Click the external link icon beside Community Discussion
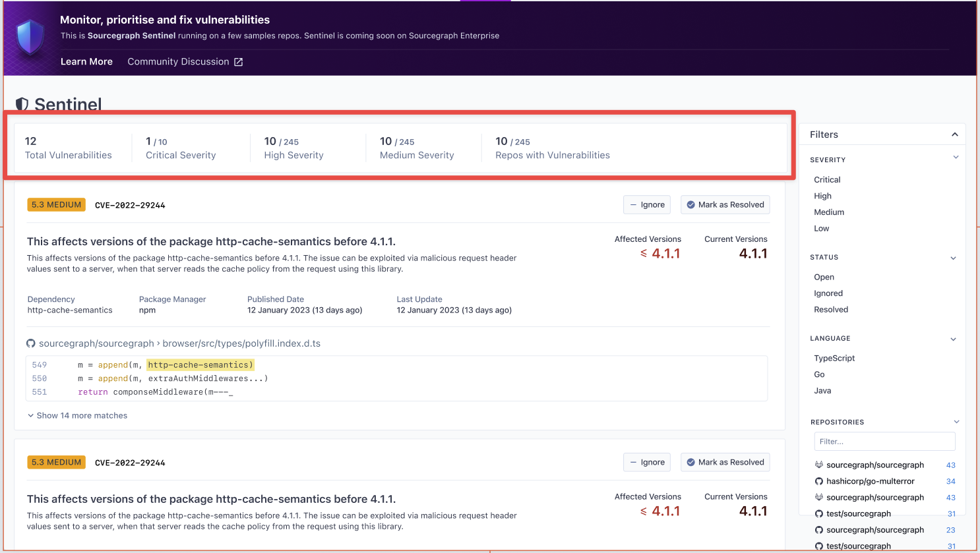This screenshot has height=553, width=980. 239,62
